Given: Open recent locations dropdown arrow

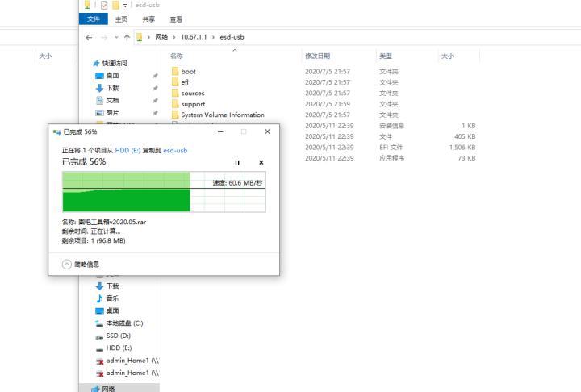Looking at the screenshot, I should coord(116,37).
